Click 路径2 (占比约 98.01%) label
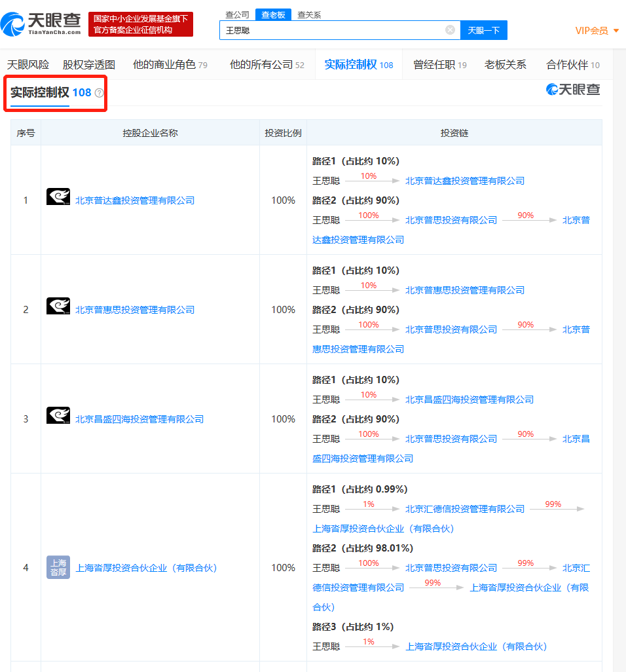This screenshot has height=672, width=626. (363, 548)
